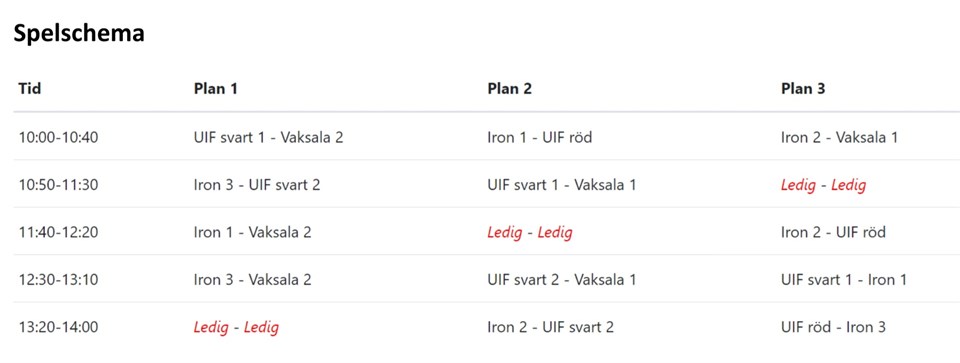Click the Iron 2 - Vaksala 1 match

(839, 137)
